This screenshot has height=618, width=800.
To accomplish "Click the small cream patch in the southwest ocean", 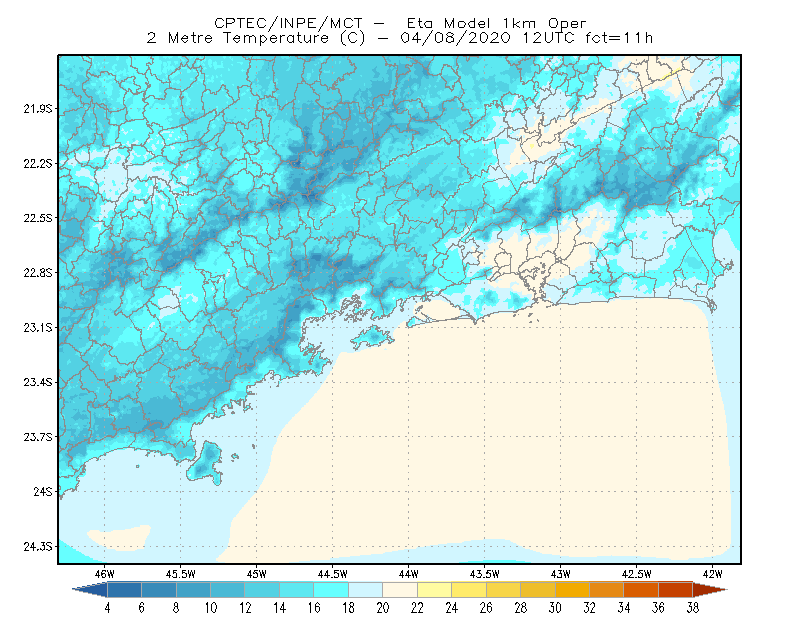I will (119, 537).
